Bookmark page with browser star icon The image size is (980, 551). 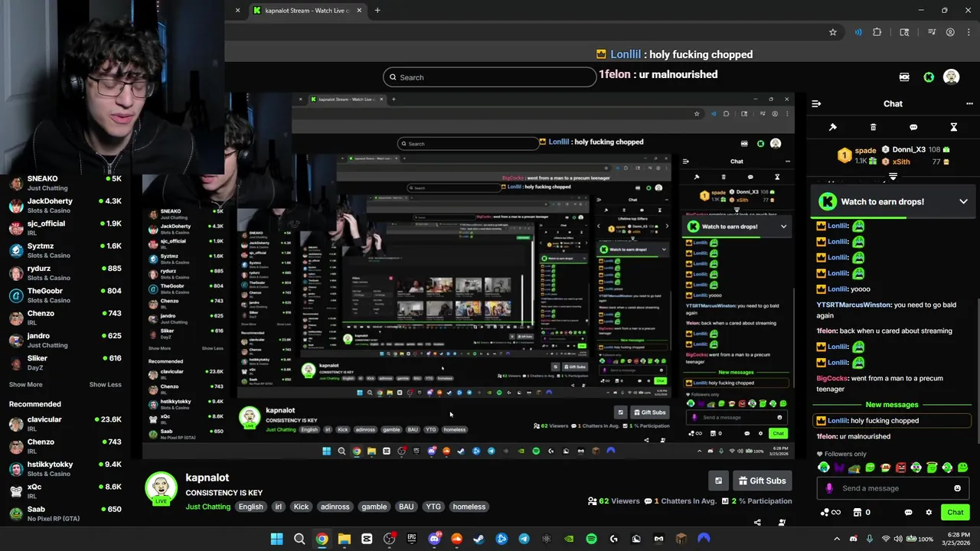pos(833,32)
